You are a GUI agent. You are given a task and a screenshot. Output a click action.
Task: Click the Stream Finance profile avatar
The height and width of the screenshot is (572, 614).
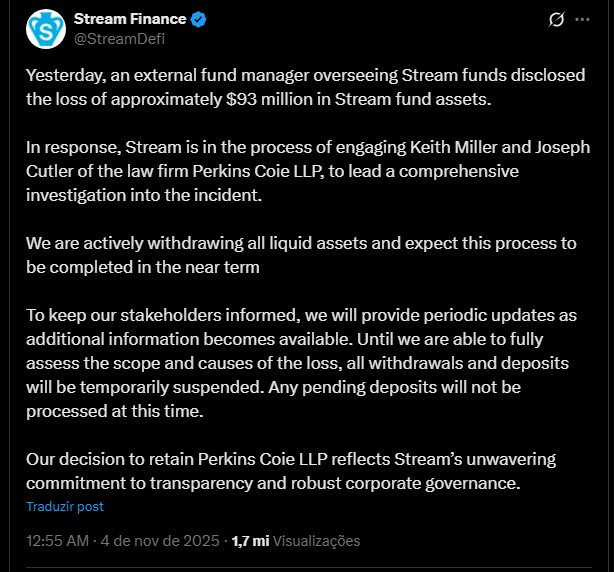(x=45, y=29)
